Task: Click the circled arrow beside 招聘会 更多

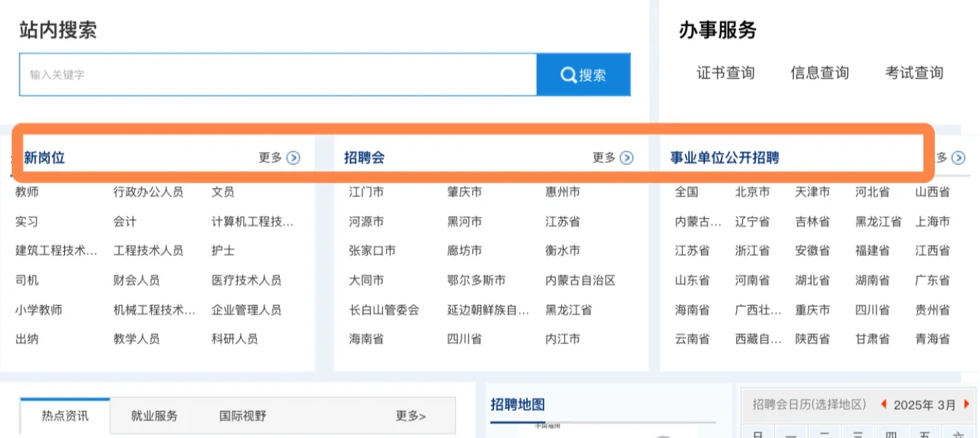Action: [626, 157]
